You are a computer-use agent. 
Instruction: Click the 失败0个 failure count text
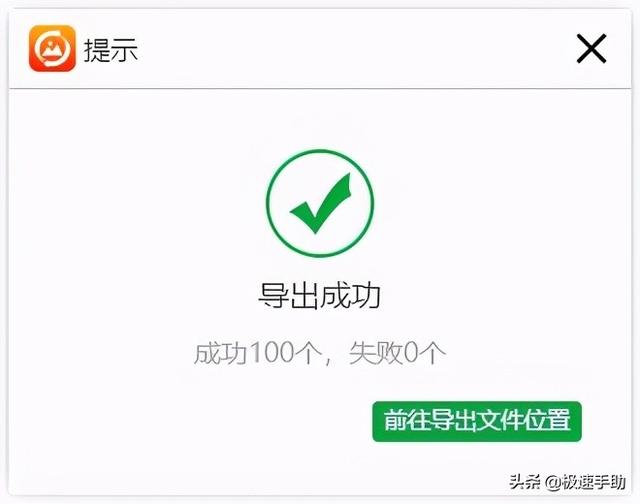click(397, 353)
